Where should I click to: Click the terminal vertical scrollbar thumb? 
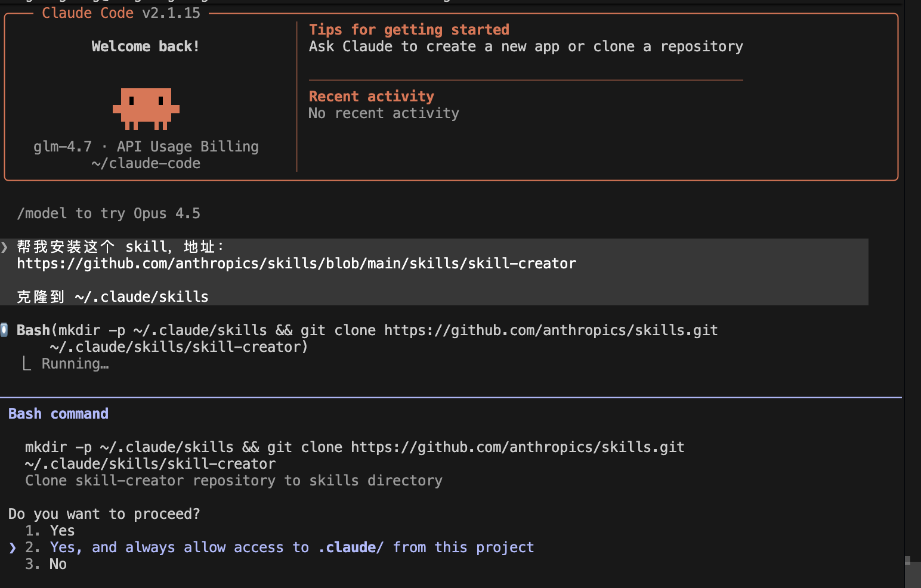pyautogui.click(x=913, y=575)
